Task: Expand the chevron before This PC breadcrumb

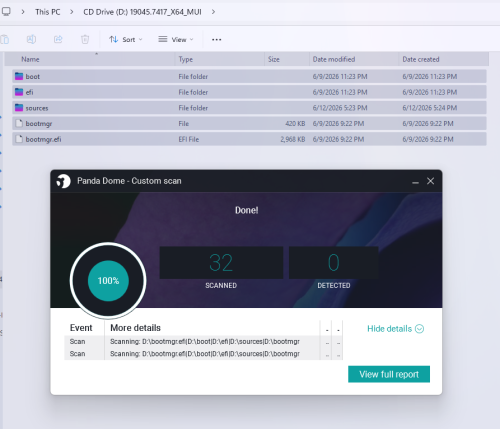Action: pyautogui.click(x=23, y=12)
